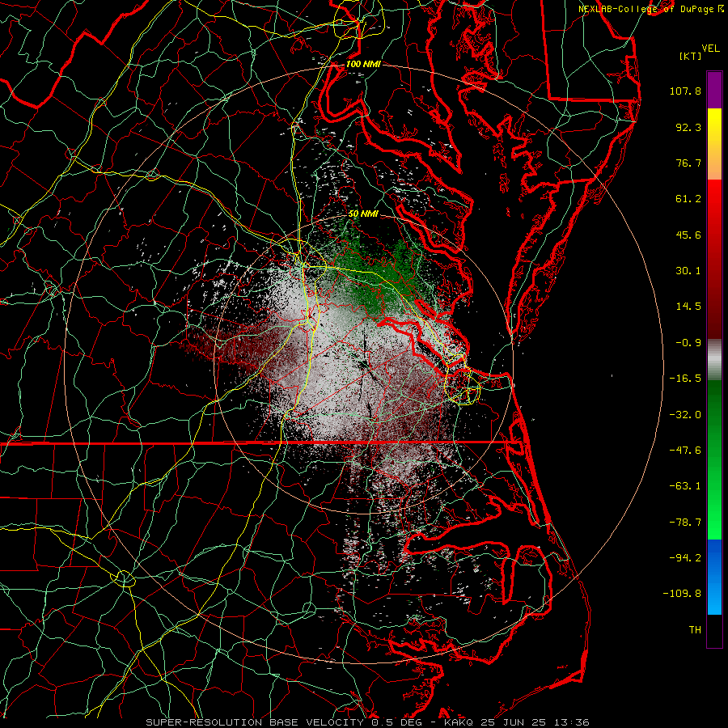Select the 107.8 velocity scale value
Image resolution: width=728 pixels, height=728 pixels.
(x=685, y=91)
